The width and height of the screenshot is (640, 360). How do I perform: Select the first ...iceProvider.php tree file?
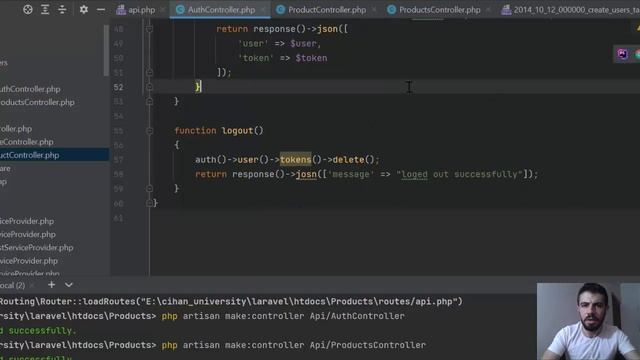(x=27, y=221)
